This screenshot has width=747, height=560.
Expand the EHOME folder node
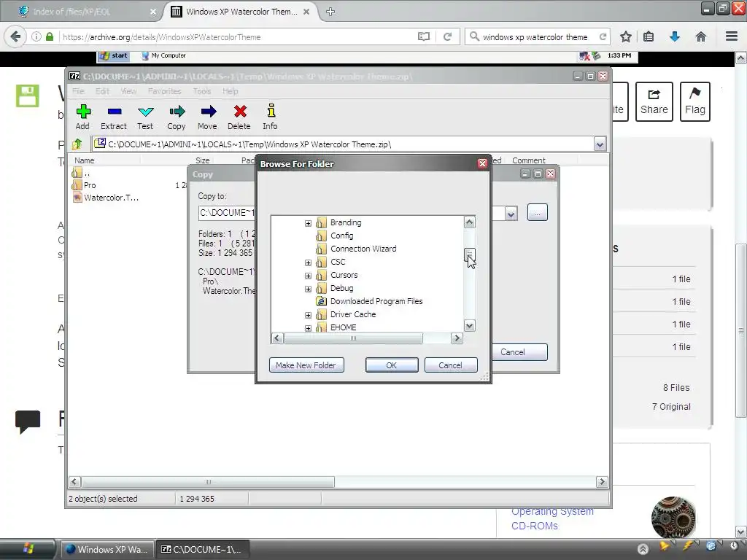[309, 328]
